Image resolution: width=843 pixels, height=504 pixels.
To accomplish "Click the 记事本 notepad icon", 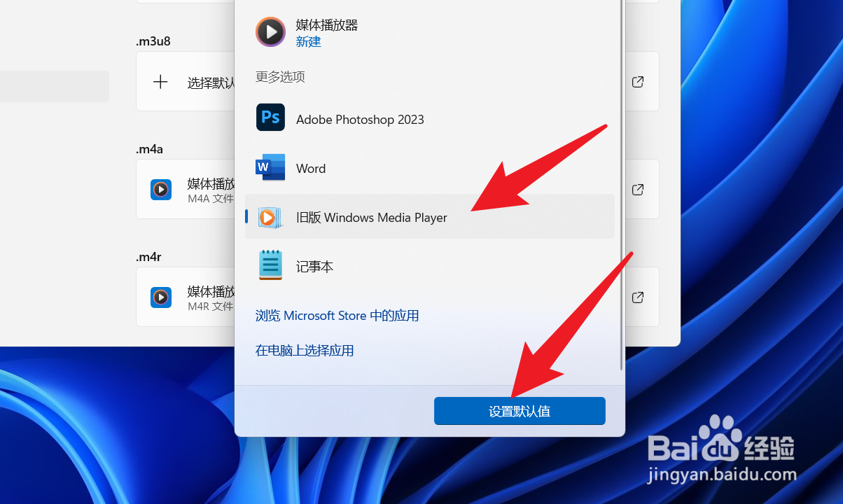I will click(270, 265).
